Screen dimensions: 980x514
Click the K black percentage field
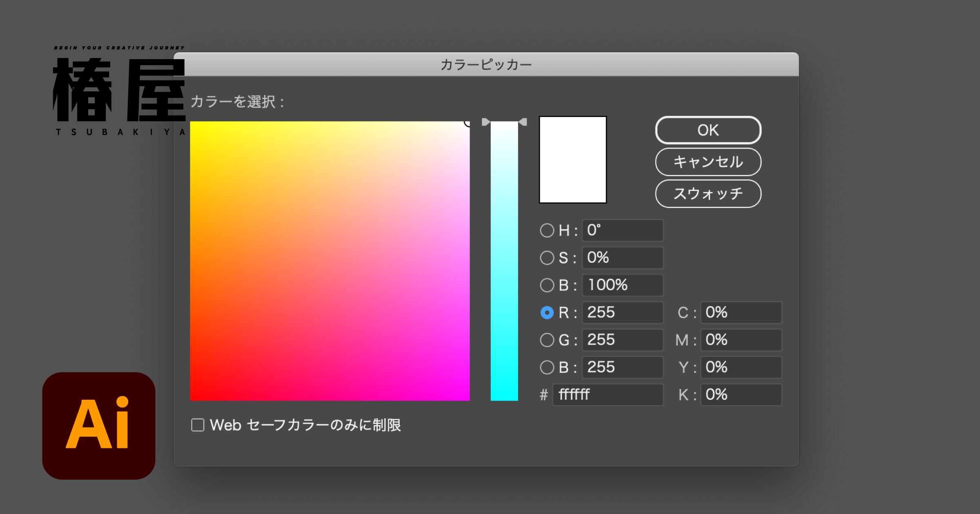click(740, 394)
